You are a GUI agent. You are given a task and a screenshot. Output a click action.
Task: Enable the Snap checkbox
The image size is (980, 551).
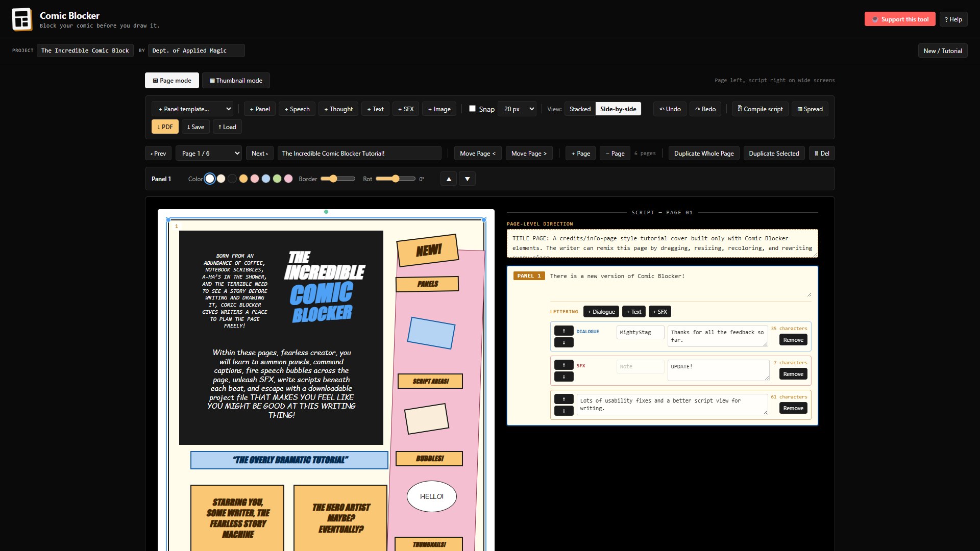coord(472,109)
